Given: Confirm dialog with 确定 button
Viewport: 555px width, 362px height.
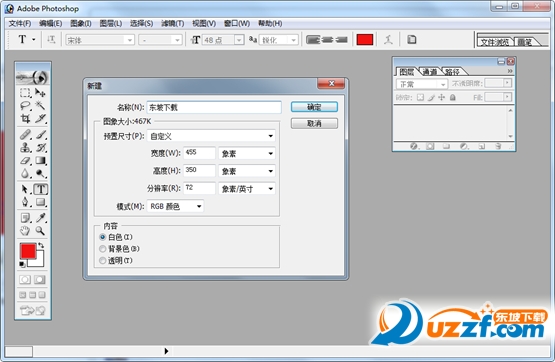Looking at the screenshot, I should 314,107.
